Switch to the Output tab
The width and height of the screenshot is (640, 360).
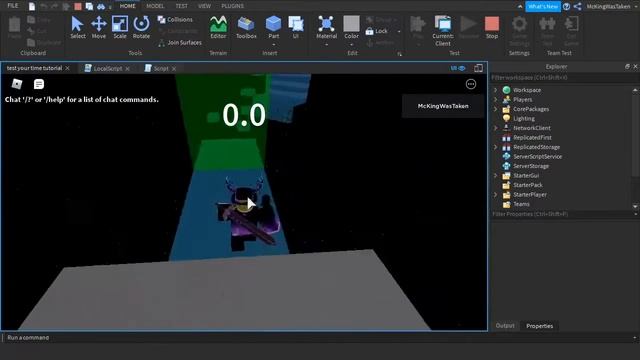click(505, 326)
